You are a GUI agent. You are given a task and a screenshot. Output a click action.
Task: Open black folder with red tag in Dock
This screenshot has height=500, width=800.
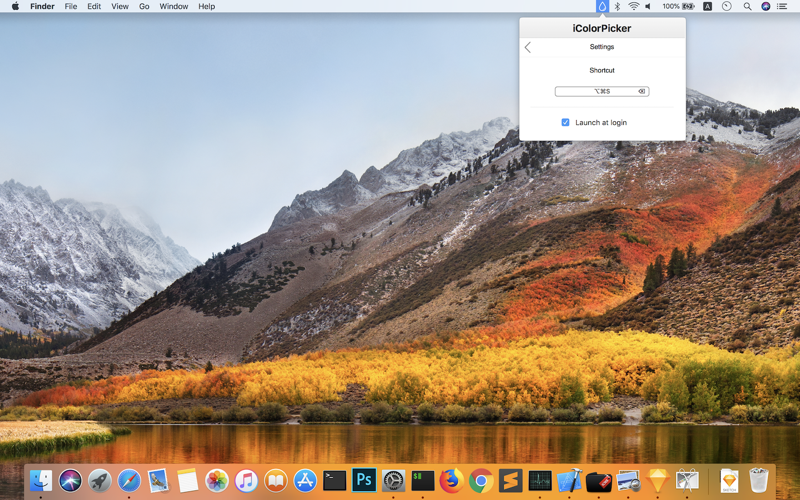pos(598,481)
